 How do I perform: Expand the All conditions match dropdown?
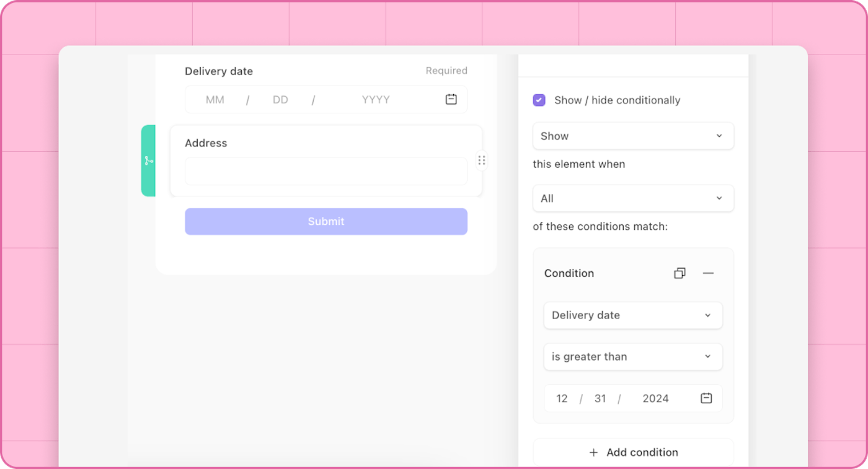click(x=633, y=199)
